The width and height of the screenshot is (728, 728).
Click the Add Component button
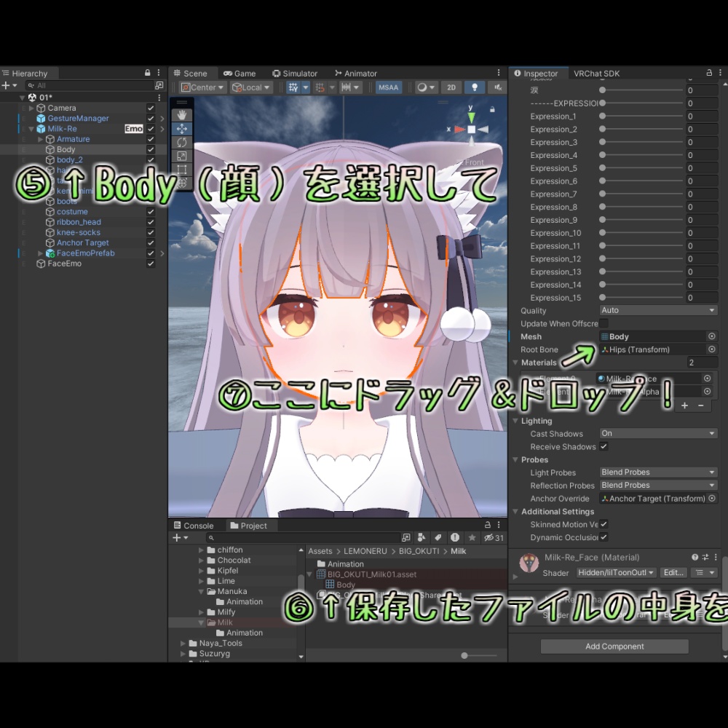tap(614, 646)
